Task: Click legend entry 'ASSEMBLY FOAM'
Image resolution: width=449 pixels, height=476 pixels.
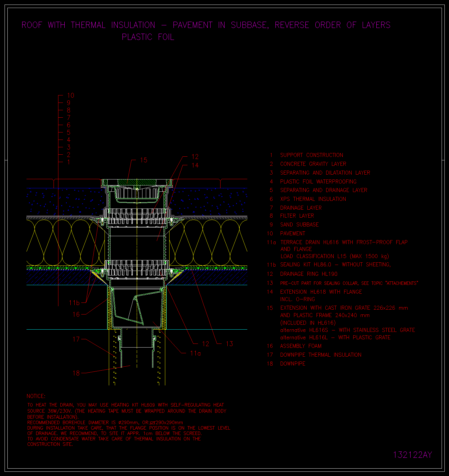Action: (x=301, y=346)
